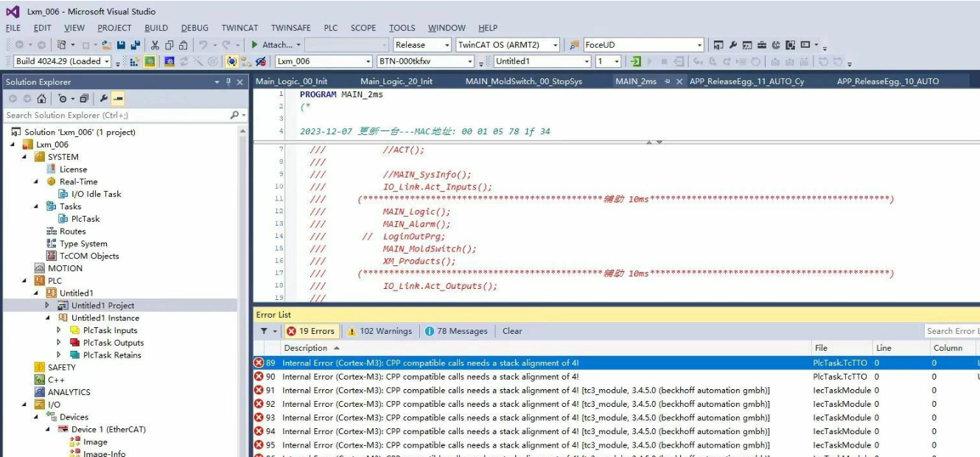Screen dimensions: 980x457
Task: Click the Solution Explorer Home icon
Action: click(x=41, y=98)
